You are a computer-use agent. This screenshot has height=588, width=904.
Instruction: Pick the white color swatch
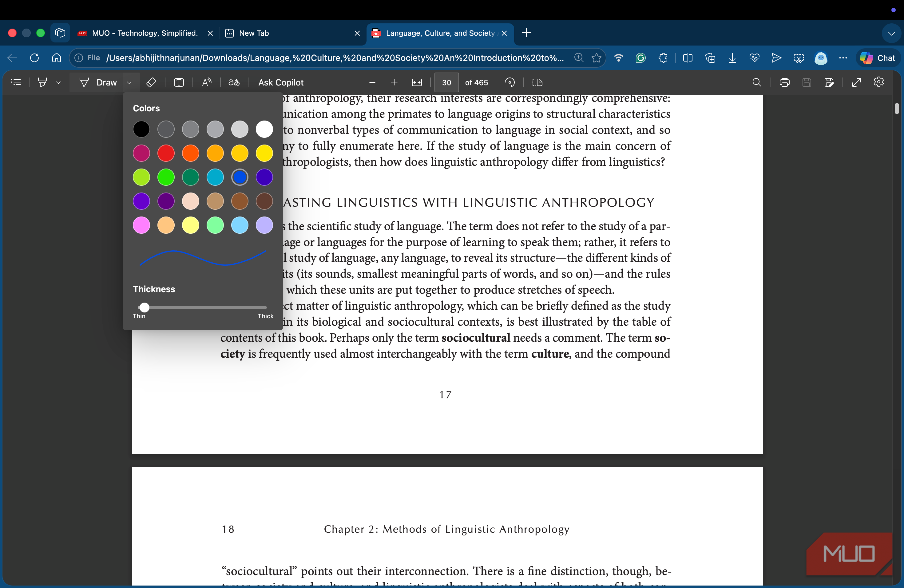tap(264, 129)
